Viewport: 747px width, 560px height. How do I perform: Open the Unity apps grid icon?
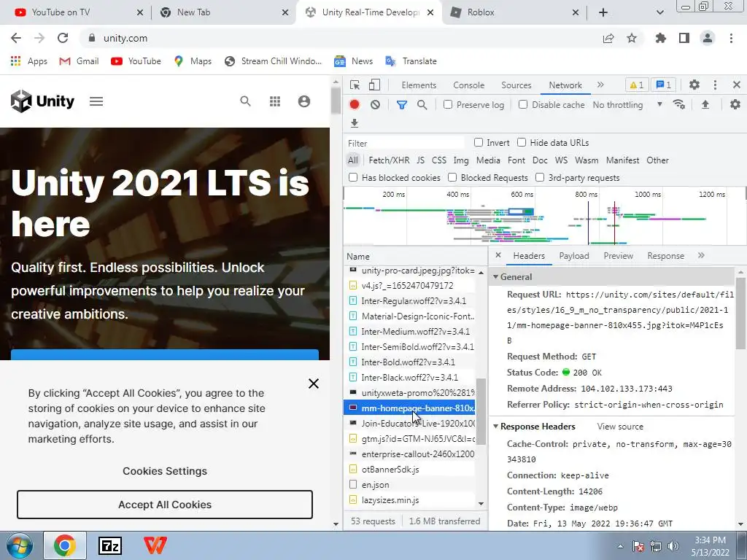coord(275,101)
